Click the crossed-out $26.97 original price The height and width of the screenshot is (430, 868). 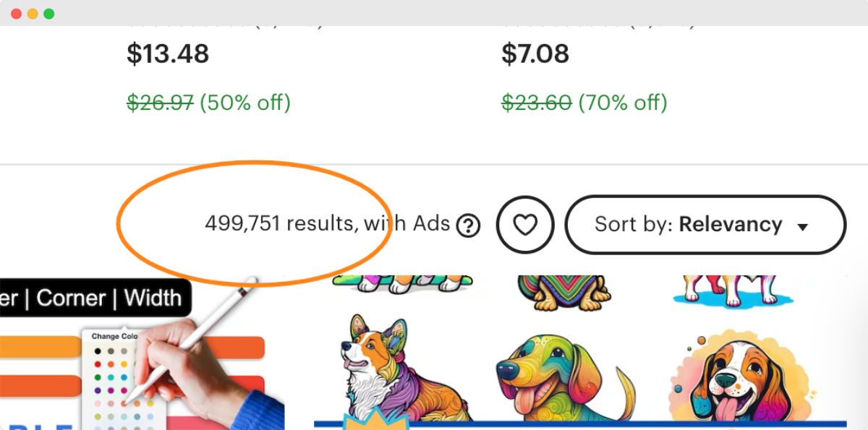coord(160,103)
